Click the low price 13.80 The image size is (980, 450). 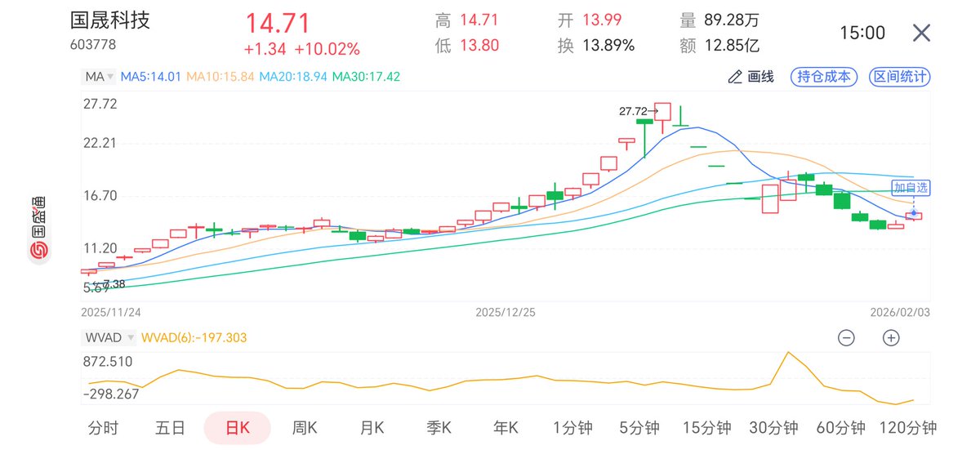click(479, 46)
